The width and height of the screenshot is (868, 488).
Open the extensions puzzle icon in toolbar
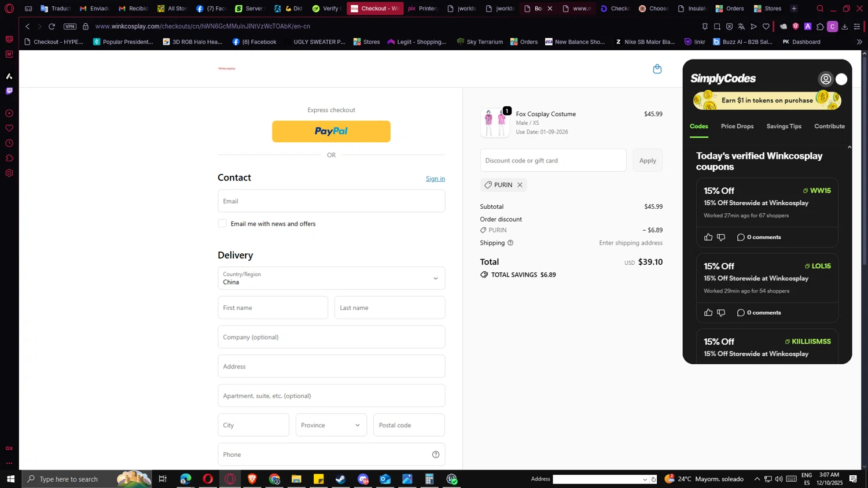pos(820,27)
